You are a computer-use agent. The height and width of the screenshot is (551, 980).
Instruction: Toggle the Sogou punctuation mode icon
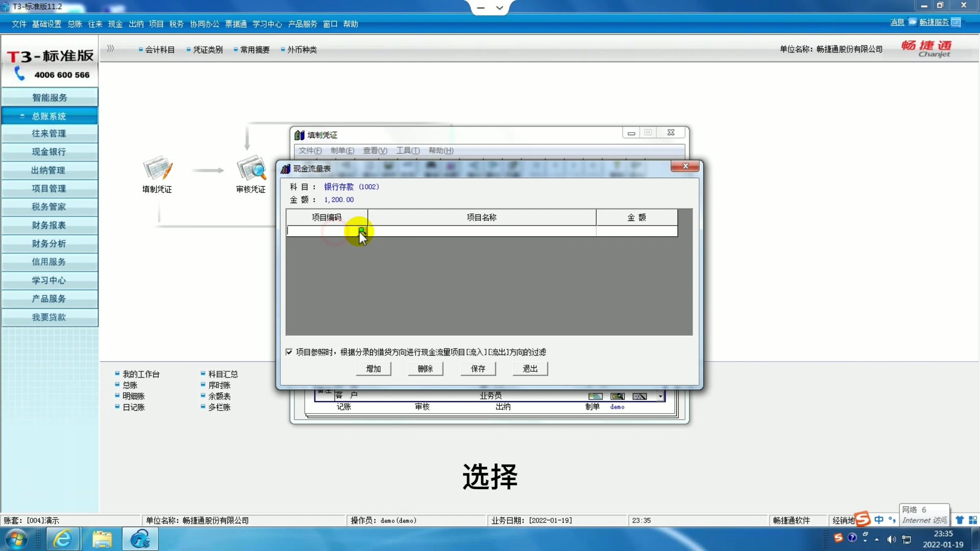click(892, 520)
